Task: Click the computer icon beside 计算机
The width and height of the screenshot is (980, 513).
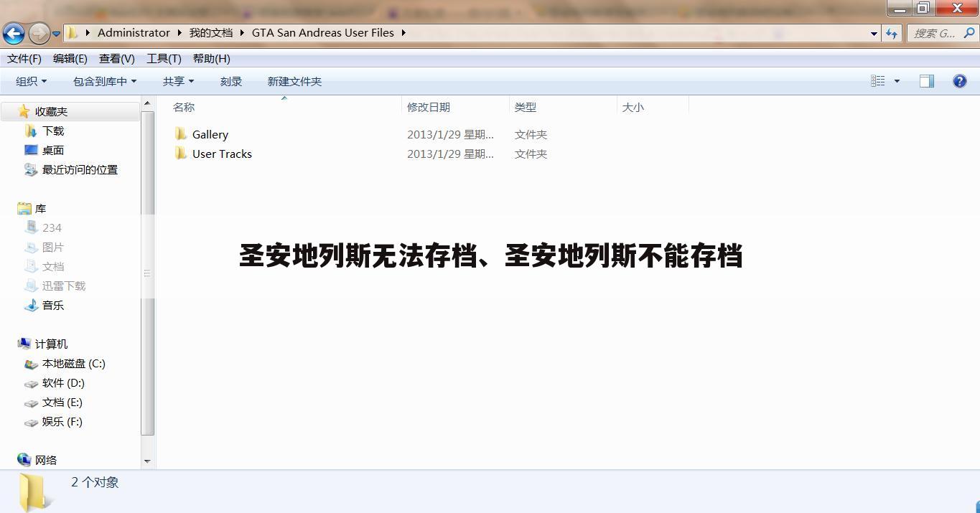Action: click(x=24, y=344)
